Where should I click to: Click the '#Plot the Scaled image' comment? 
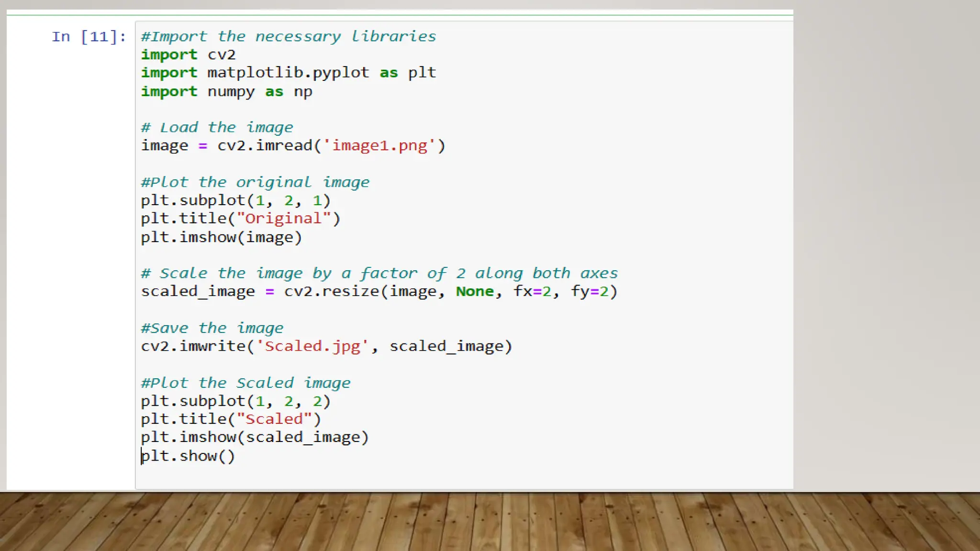click(245, 383)
